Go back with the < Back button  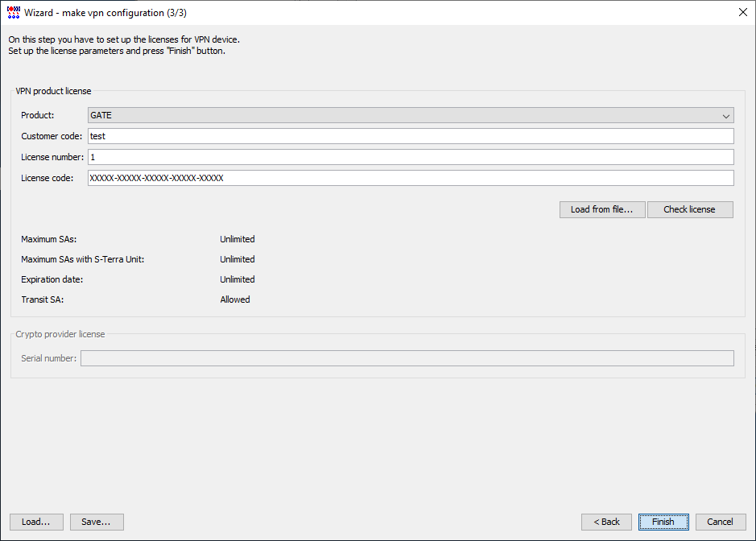[606, 522]
